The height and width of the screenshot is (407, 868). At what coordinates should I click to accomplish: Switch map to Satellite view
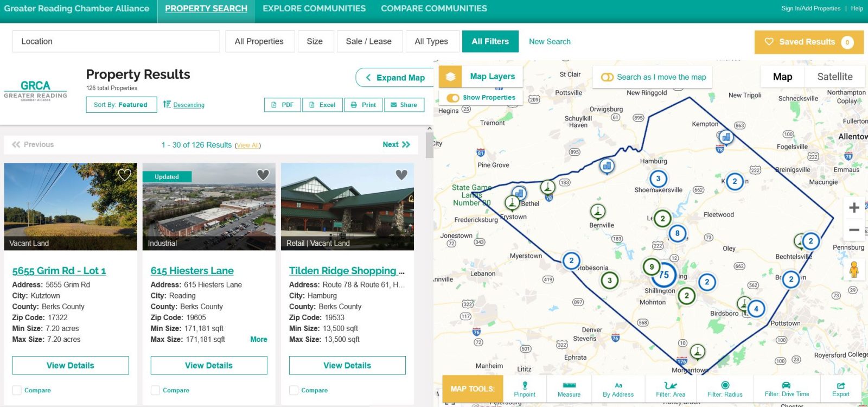click(x=834, y=77)
